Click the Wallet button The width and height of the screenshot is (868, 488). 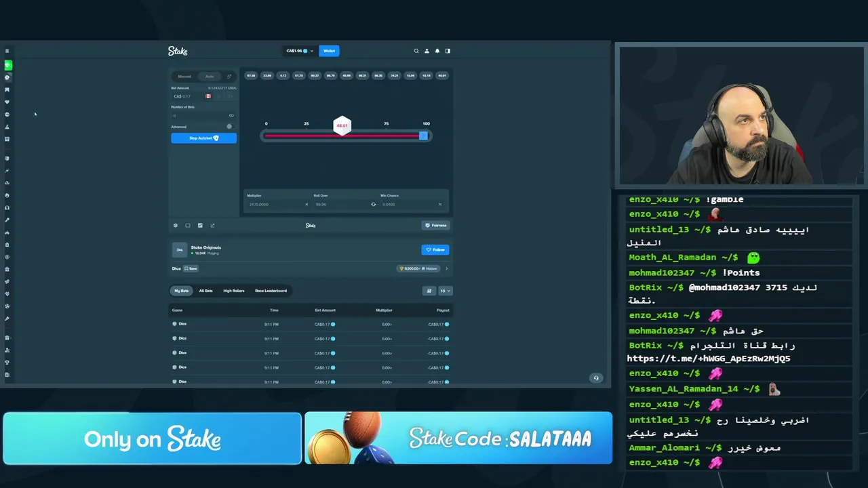329,51
